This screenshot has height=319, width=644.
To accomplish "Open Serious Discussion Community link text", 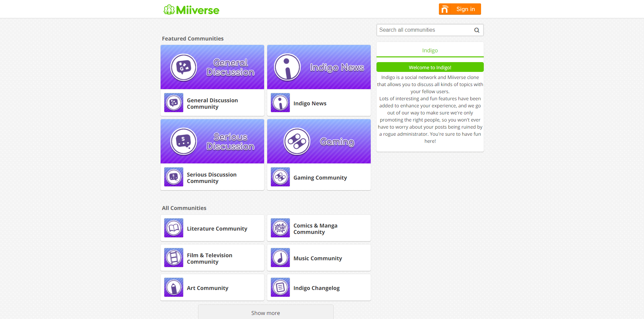I will [212, 178].
